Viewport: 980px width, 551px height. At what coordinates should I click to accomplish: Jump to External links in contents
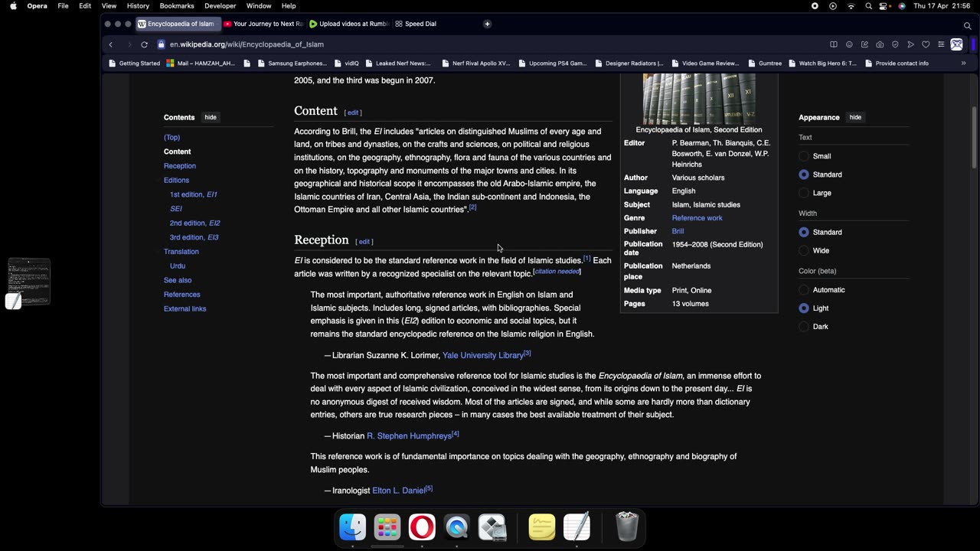click(185, 308)
